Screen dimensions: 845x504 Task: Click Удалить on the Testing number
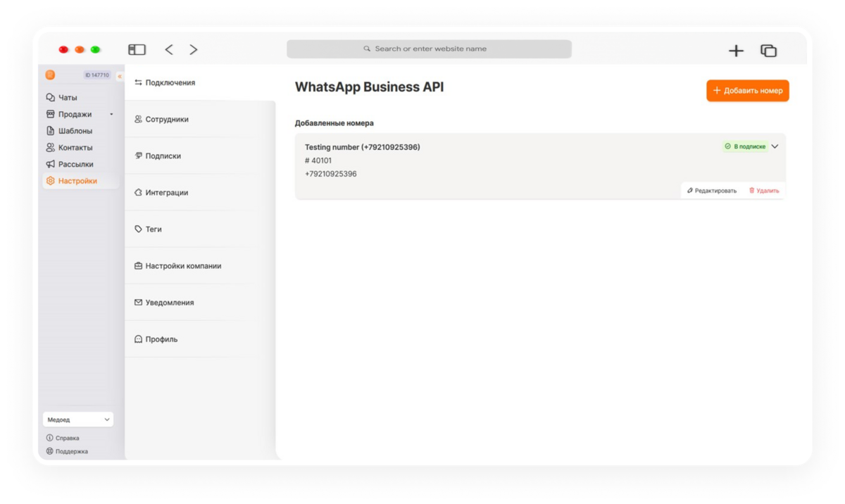tap(764, 191)
